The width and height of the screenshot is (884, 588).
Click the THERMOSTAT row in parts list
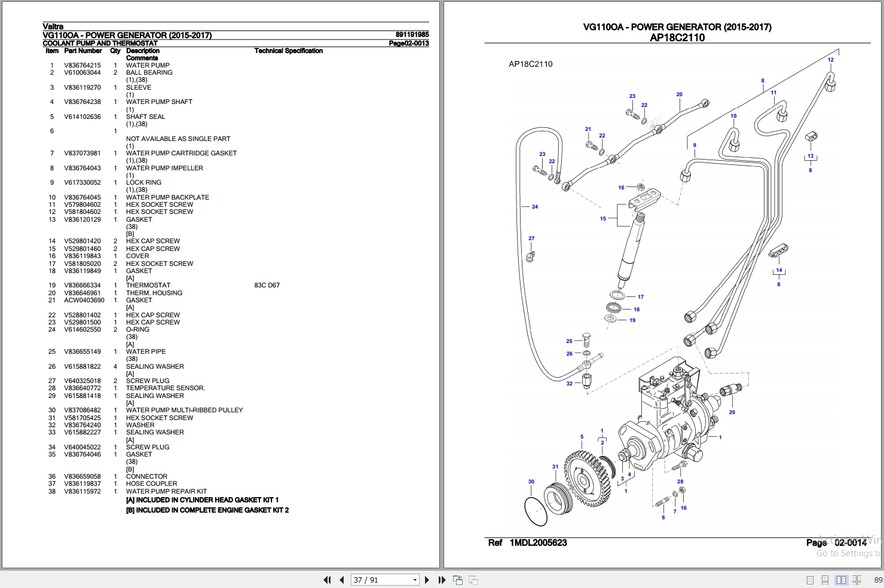164,285
